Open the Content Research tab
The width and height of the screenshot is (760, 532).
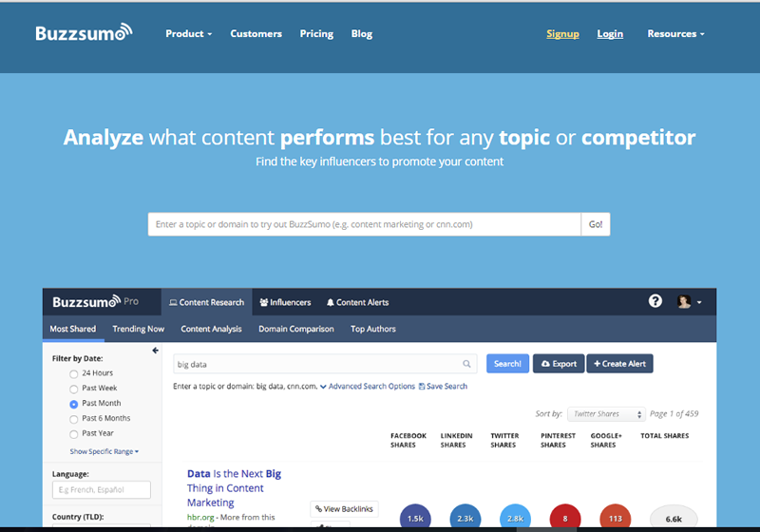click(x=206, y=302)
